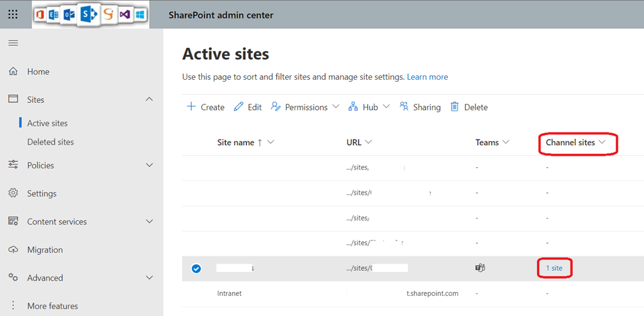The image size is (644, 316).
Task: Uncheck the selected site row checkbox
Action: (196, 268)
